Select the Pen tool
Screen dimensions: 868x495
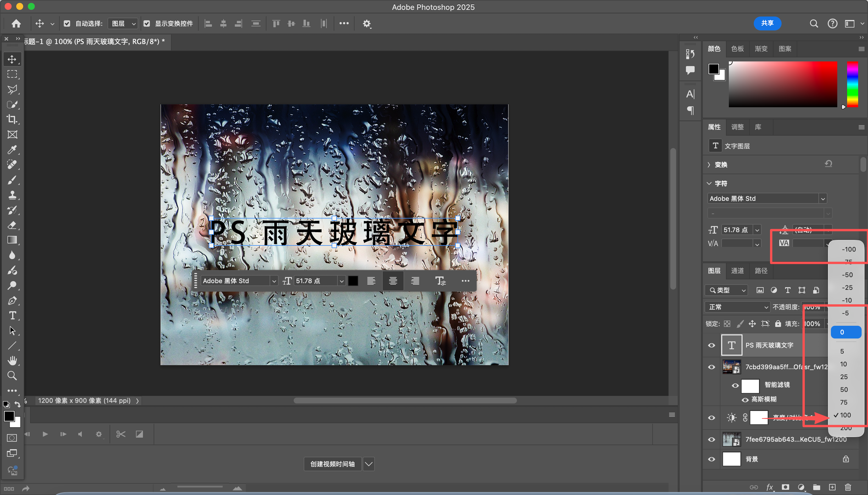12,301
